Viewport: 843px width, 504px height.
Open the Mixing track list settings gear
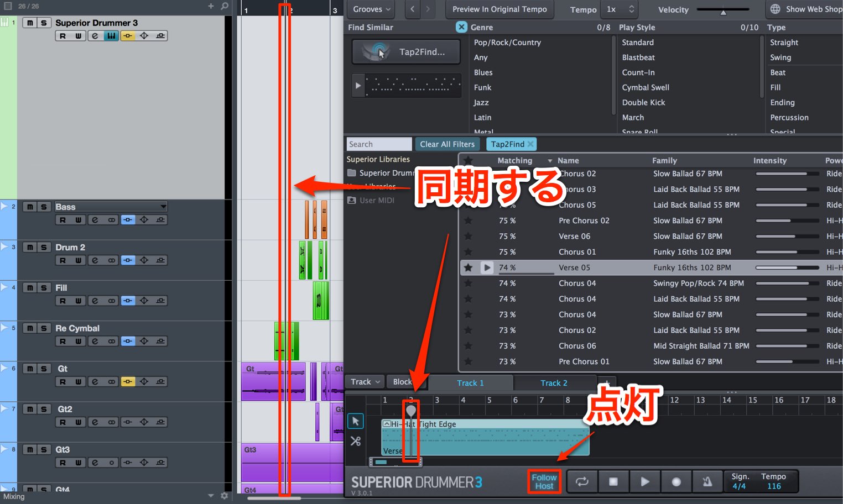point(224,496)
